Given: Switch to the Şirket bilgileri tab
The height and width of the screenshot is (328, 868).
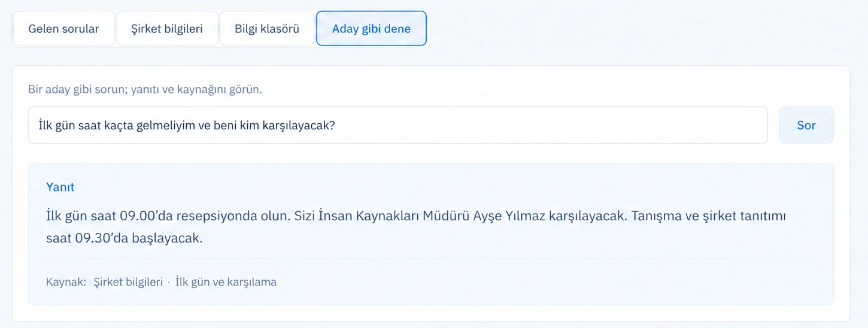Looking at the screenshot, I should pyautogui.click(x=167, y=28).
